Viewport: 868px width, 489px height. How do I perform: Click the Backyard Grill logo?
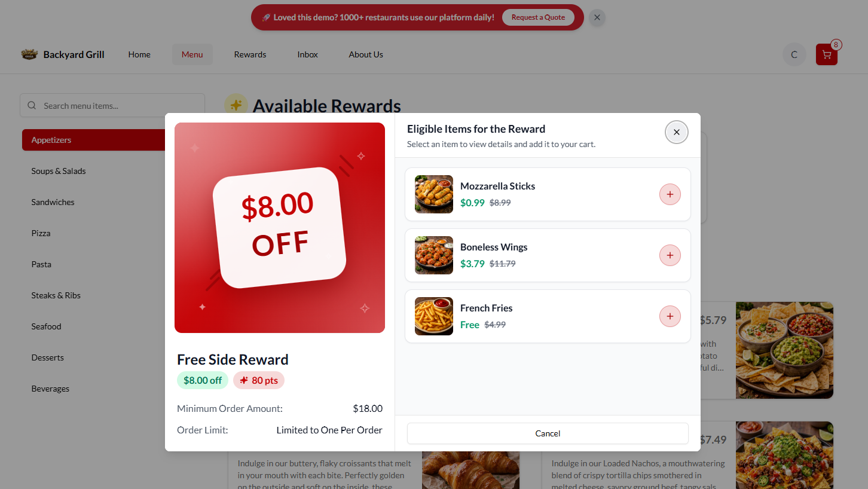(63, 54)
